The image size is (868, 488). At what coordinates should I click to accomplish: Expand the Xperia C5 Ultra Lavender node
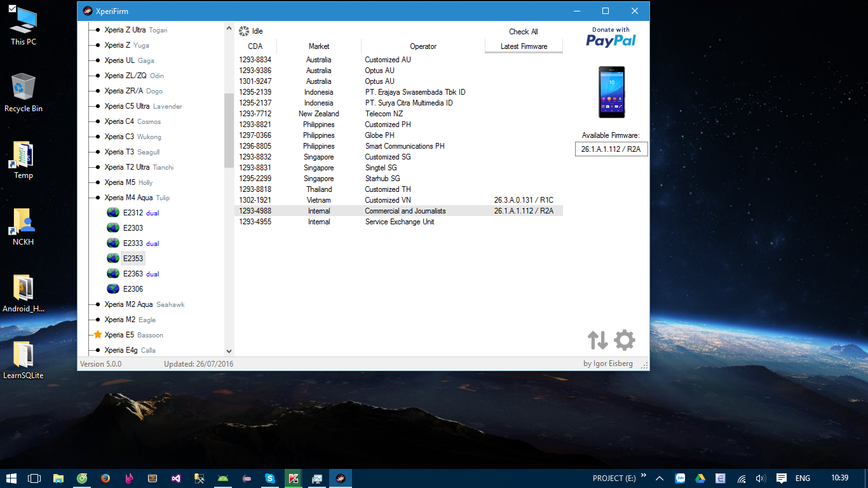pyautogui.click(x=97, y=106)
